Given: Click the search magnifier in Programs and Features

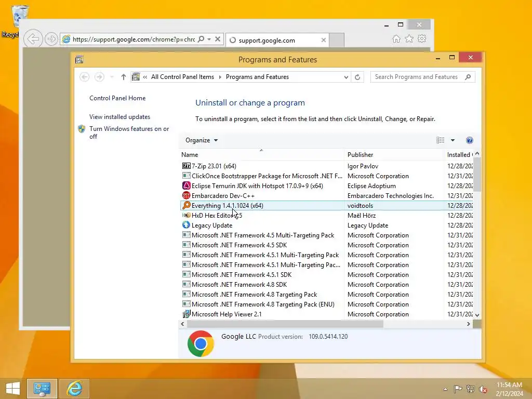Looking at the screenshot, I should tap(468, 77).
